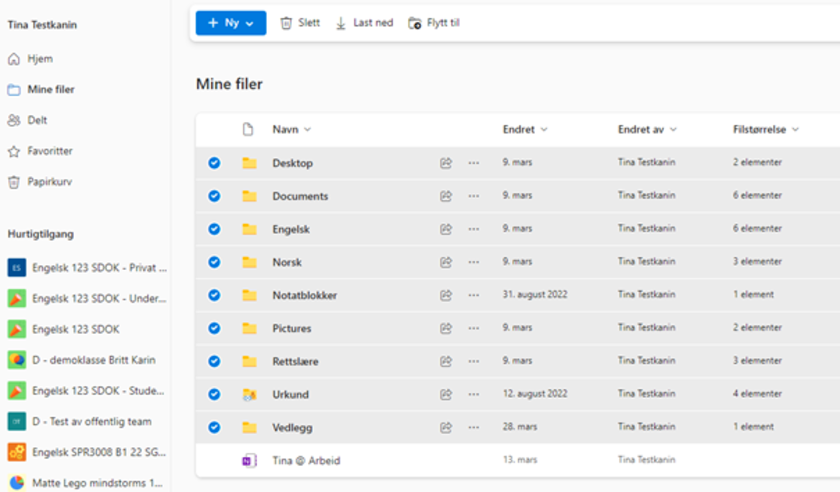Go to Hjem in the sidebar
840x492 pixels.
coord(31,58)
